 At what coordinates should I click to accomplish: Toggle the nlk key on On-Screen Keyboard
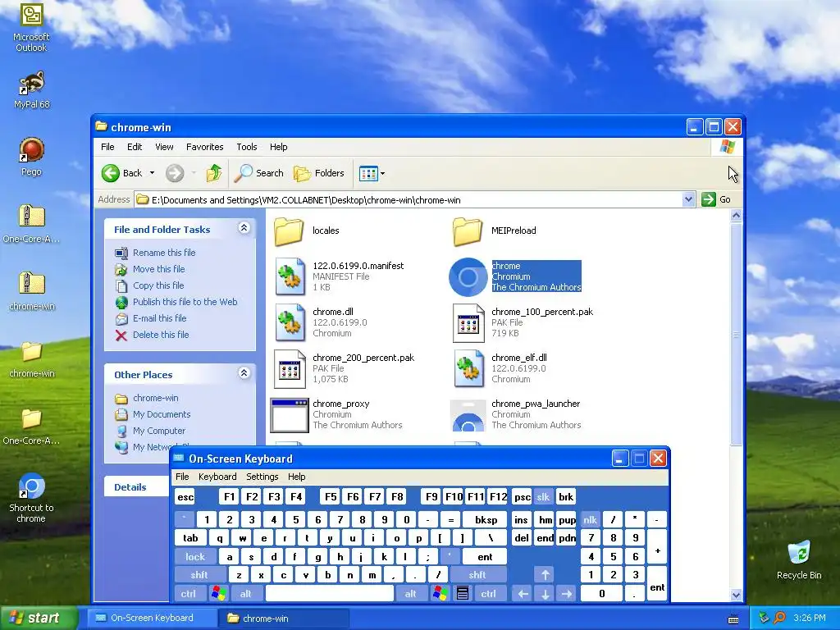590,519
